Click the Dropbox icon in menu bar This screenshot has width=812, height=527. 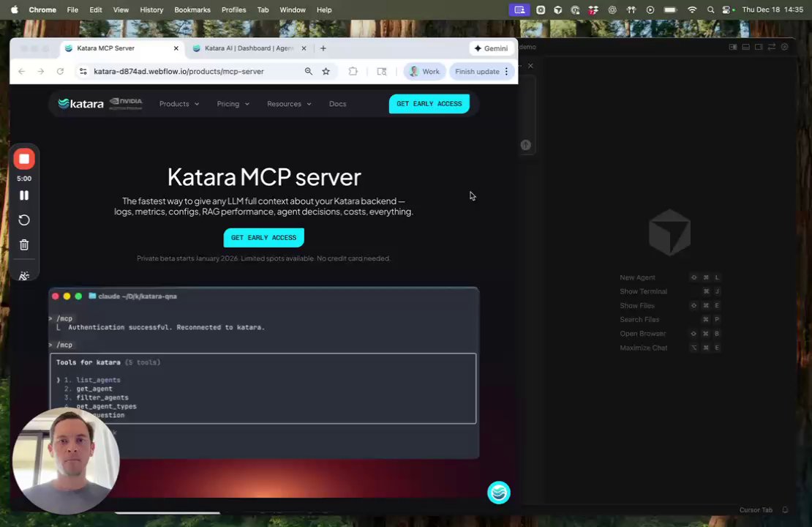click(593, 10)
